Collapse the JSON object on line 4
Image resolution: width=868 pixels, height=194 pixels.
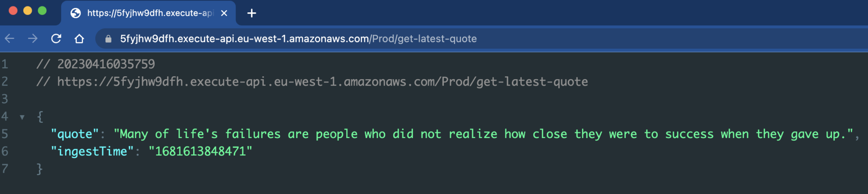[x=22, y=117]
